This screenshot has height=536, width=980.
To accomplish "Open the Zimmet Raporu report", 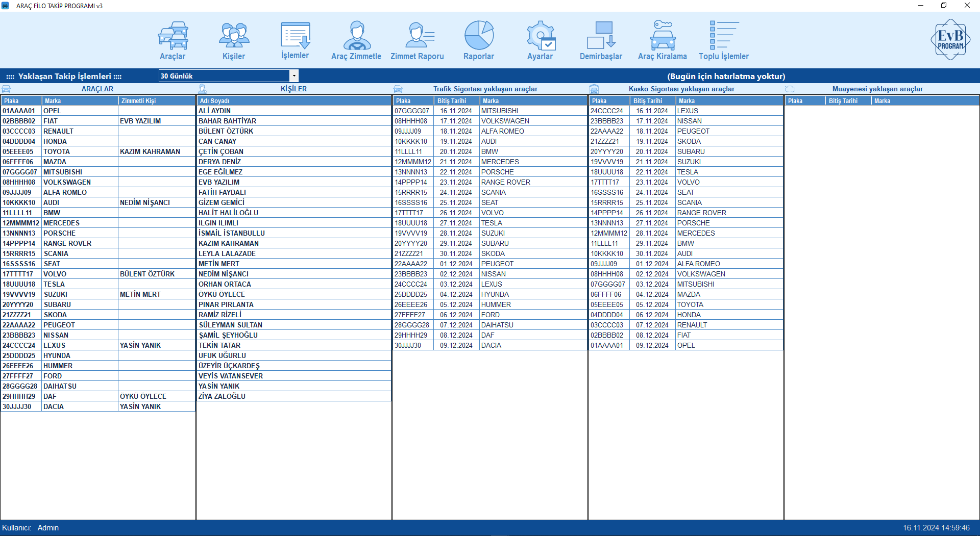I will coord(417,41).
